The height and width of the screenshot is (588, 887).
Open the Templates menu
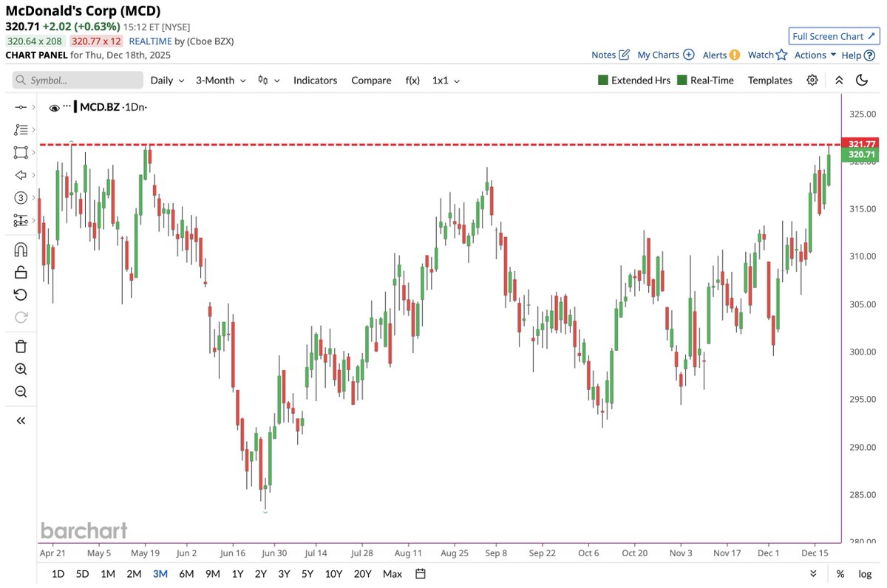point(769,80)
